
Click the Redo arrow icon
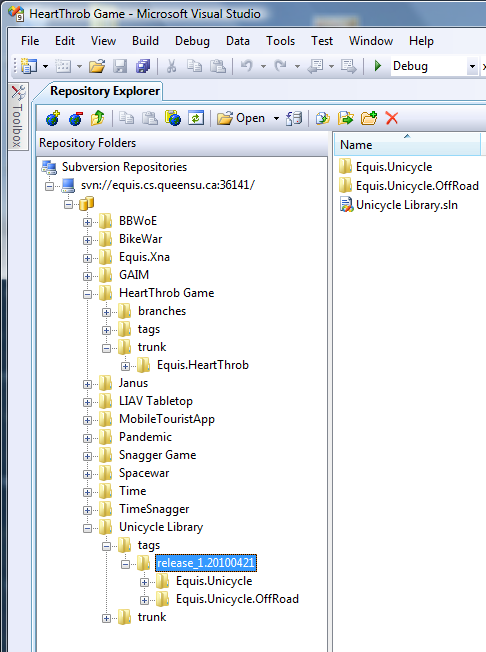point(281,66)
